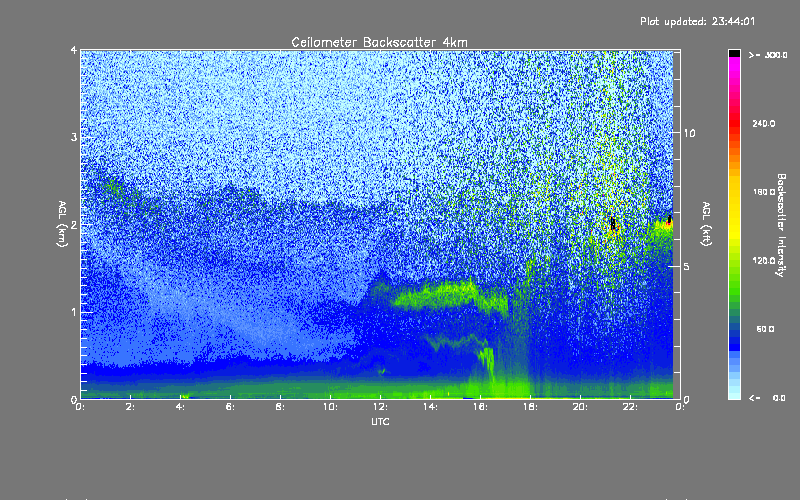Click the '5' tick on the kft axis
Image resolution: width=800 pixels, height=500 pixels.
click(687, 266)
